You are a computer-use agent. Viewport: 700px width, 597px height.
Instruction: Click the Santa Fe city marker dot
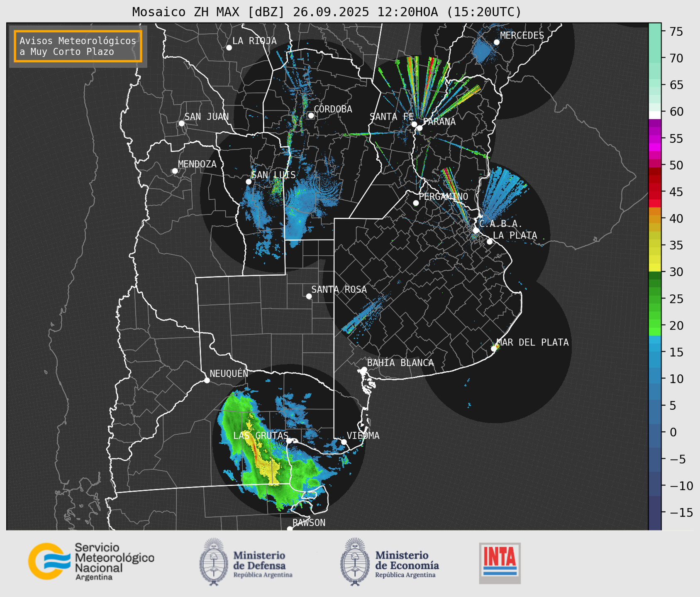pos(414,124)
